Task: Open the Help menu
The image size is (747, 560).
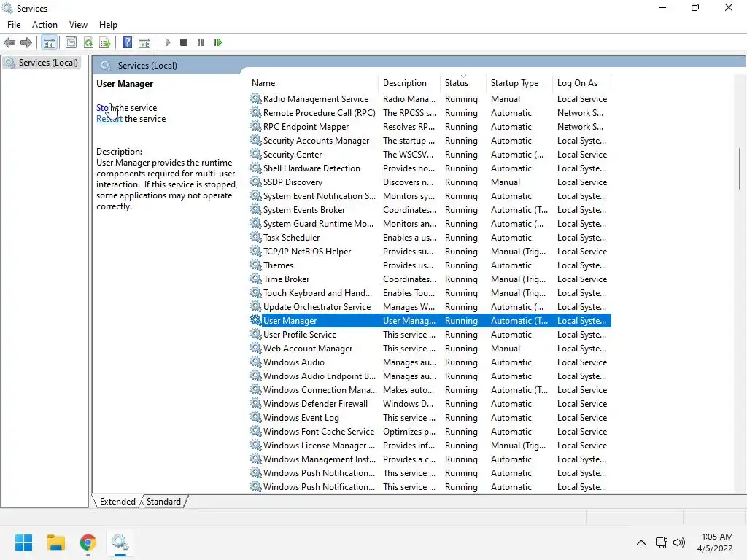Action: pos(108,25)
